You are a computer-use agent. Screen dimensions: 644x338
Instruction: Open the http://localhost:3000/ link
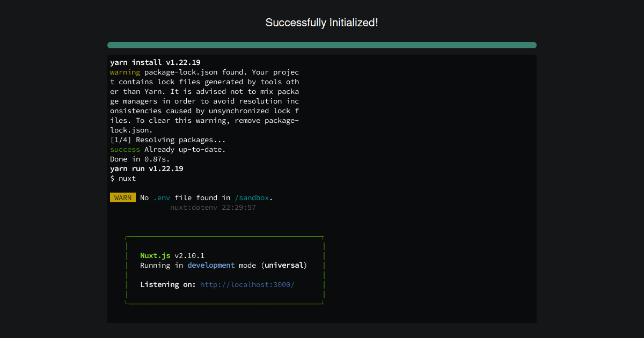(x=247, y=284)
